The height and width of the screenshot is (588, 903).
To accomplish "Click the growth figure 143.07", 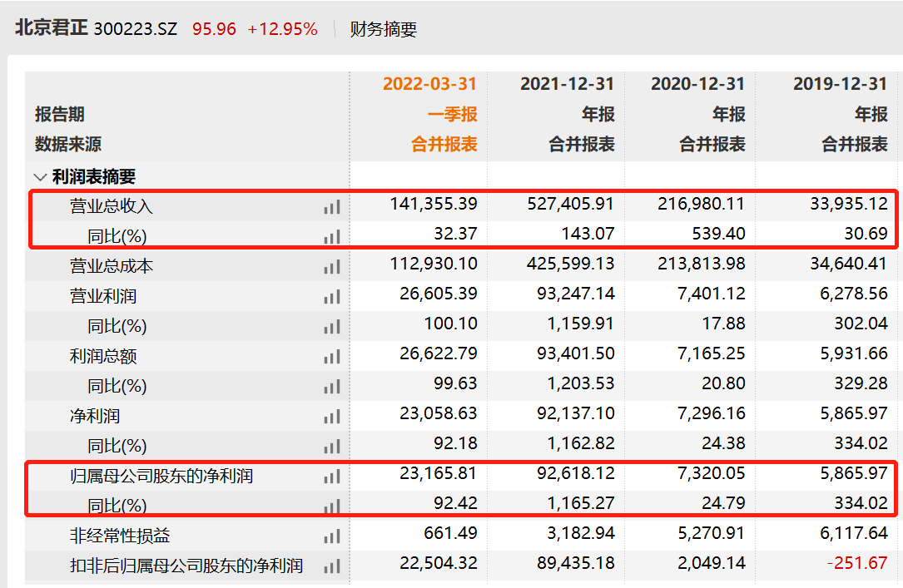I will 588,234.
